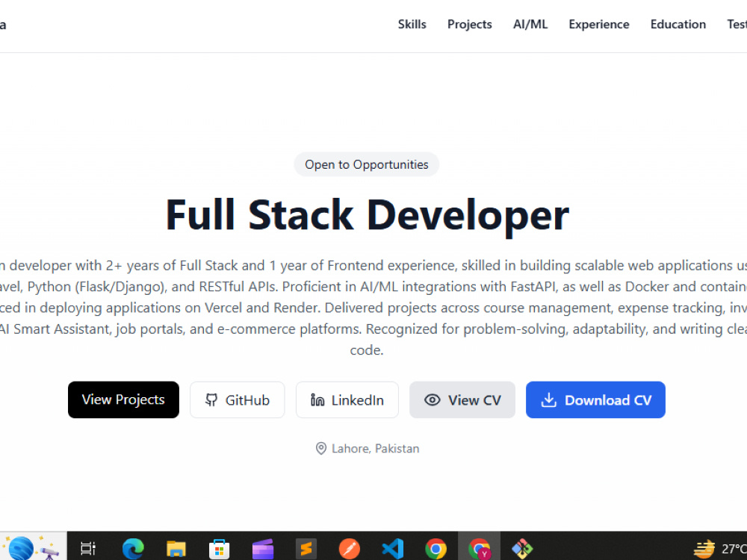Click the Download CV button

[595, 399]
